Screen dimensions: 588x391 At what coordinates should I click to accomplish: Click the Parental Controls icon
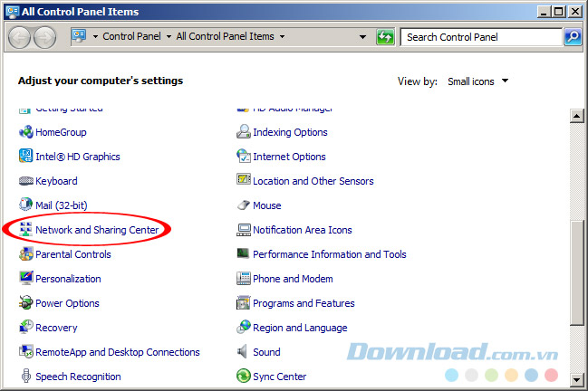(x=26, y=254)
